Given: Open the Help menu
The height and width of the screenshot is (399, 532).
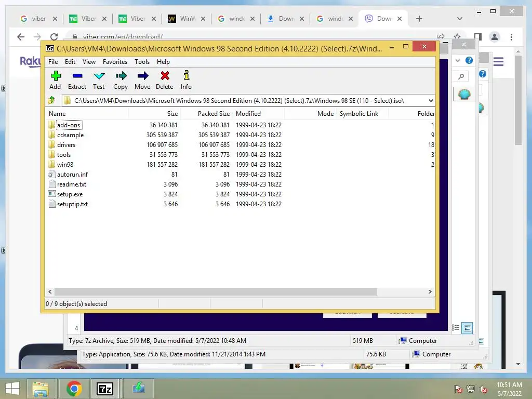Looking at the screenshot, I should pyautogui.click(x=163, y=62).
